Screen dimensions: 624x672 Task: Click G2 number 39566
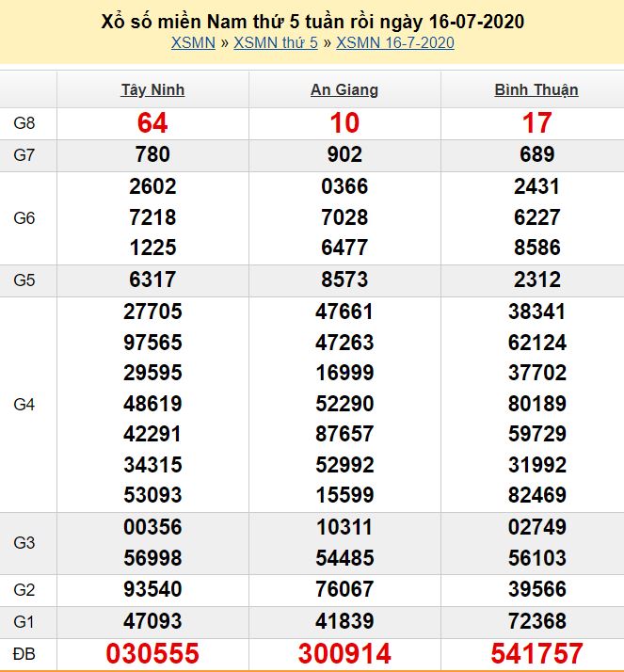(x=537, y=589)
